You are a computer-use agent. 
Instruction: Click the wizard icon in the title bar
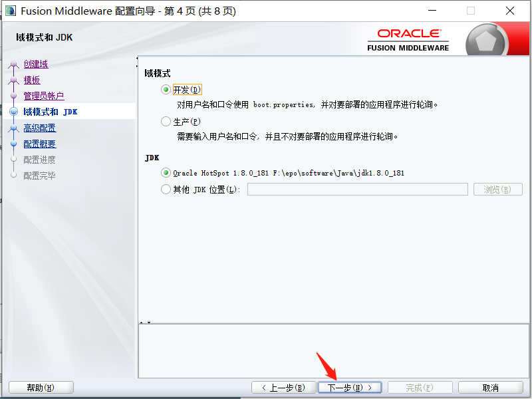[x=9, y=10]
